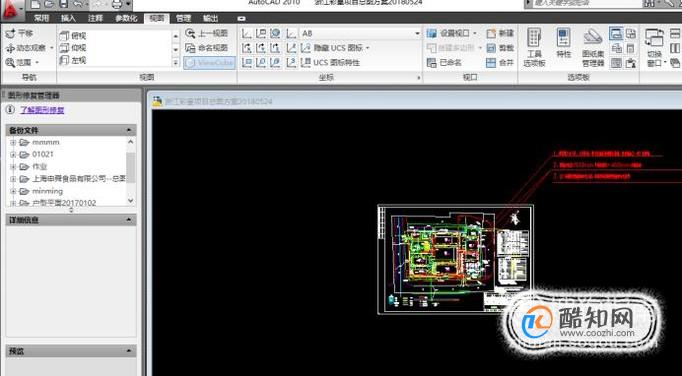
Task: Click the 已命名 viewports button
Action: point(445,63)
